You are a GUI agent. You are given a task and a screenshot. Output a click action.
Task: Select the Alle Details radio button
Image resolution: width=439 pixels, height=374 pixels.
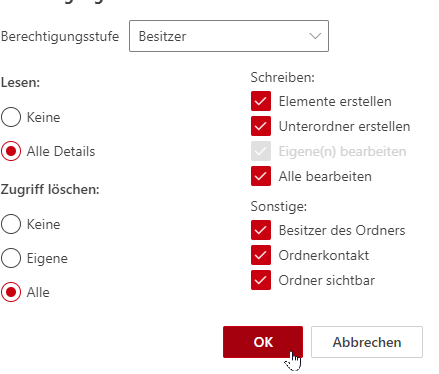click(11, 151)
